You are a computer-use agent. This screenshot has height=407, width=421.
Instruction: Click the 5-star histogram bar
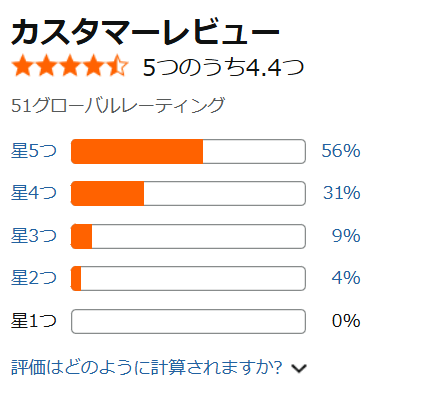pyautogui.click(x=188, y=151)
